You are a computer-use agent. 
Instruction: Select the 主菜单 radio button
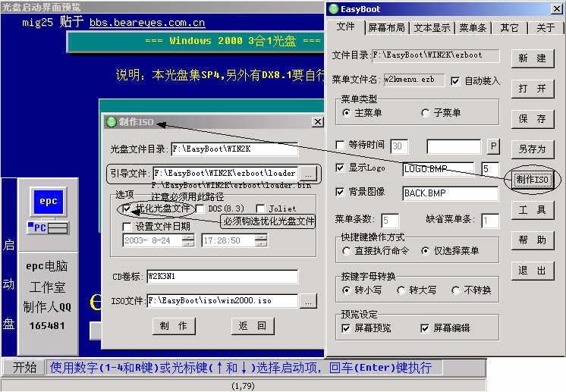(x=346, y=113)
